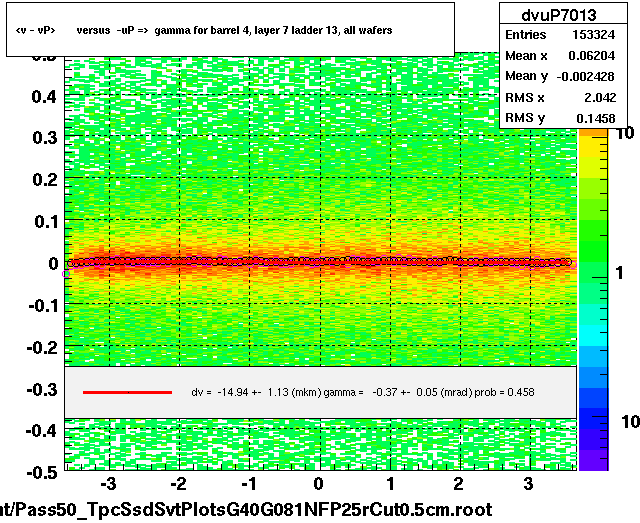The image size is (640, 523).
Task: Click the red fit line sample in legend
Action: (x=127, y=392)
